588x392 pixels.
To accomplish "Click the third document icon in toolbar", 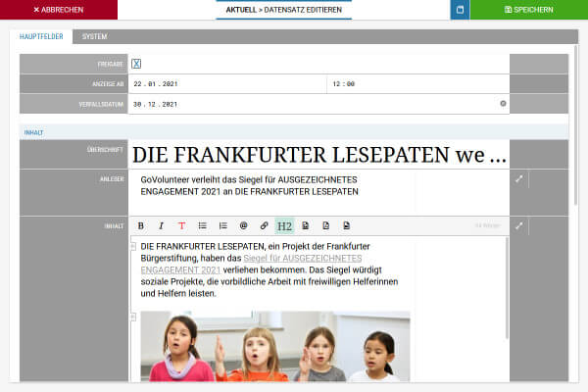I will click(347, 225).
